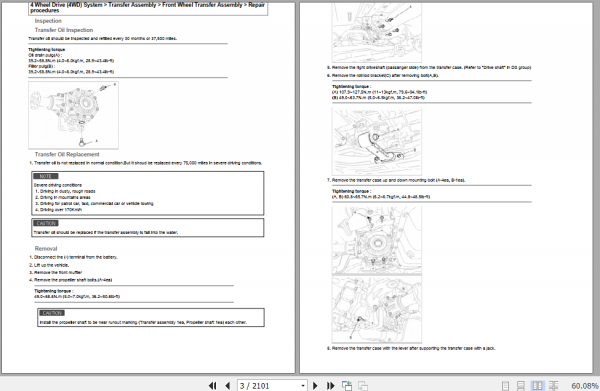Image resolution: width=600 pixels, height=391 pixels.
Task: Click the 'Transfer Oil Inspection' heading
Action: (64, 30)
